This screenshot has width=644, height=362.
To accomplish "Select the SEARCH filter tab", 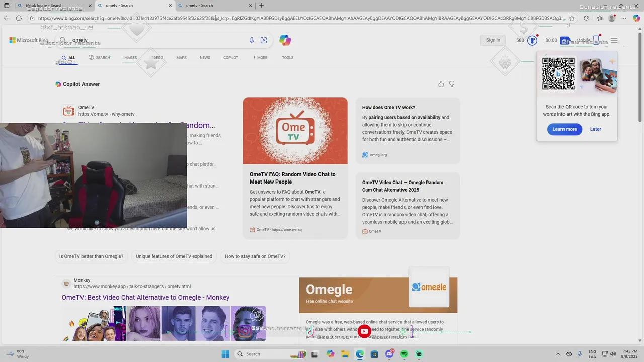I will click(100, 58).
